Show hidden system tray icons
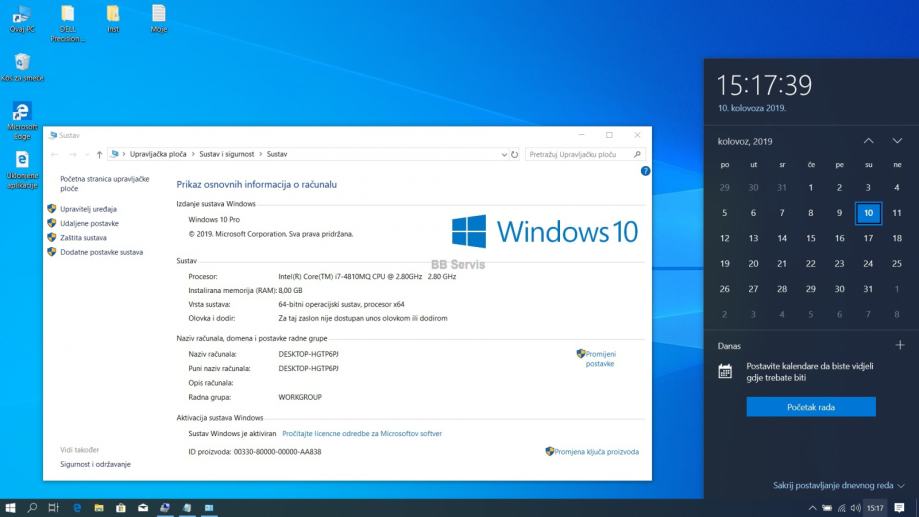919x517 pixels. (x=812, y=508)
